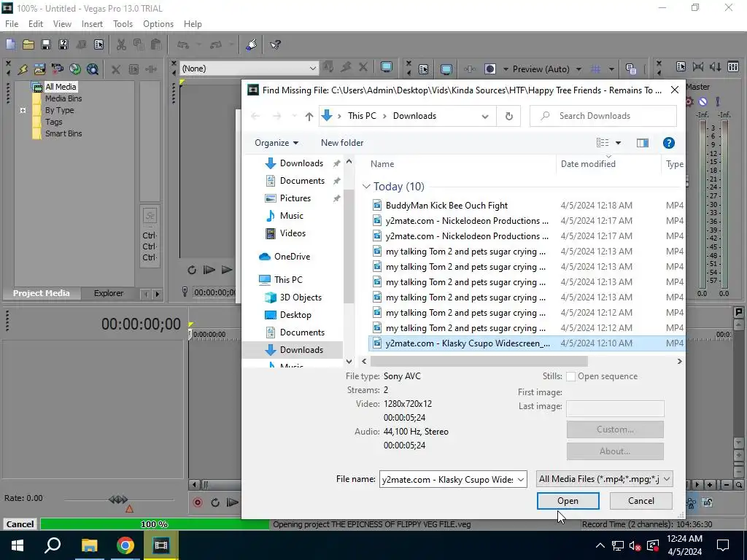Open the Overlays dropdown arrow beside grid icon
The width and height of the screenshot is (747, 560).
coord(611,69)
